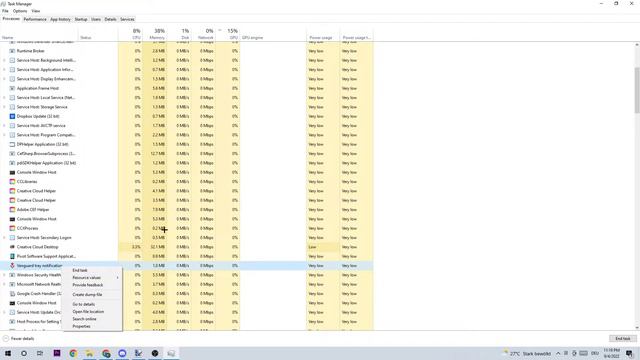
Task: Switch to the Performance tab
Action: (35, 19)
